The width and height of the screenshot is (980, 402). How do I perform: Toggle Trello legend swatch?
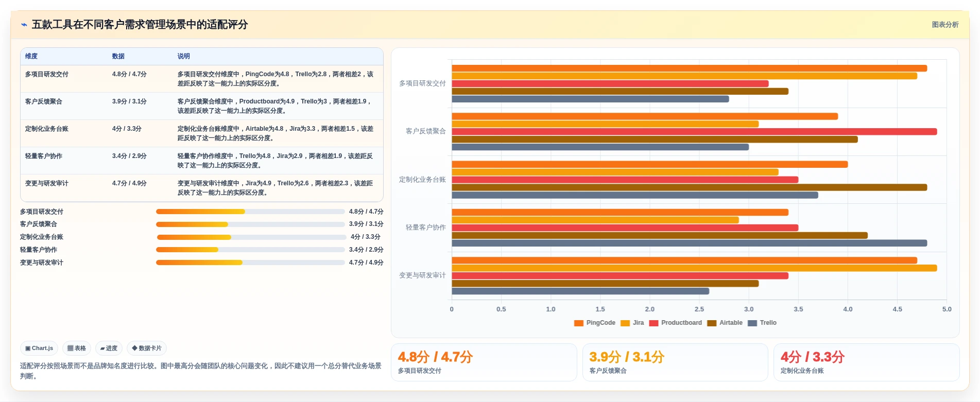pyautogui.click(x=752, y=323)
